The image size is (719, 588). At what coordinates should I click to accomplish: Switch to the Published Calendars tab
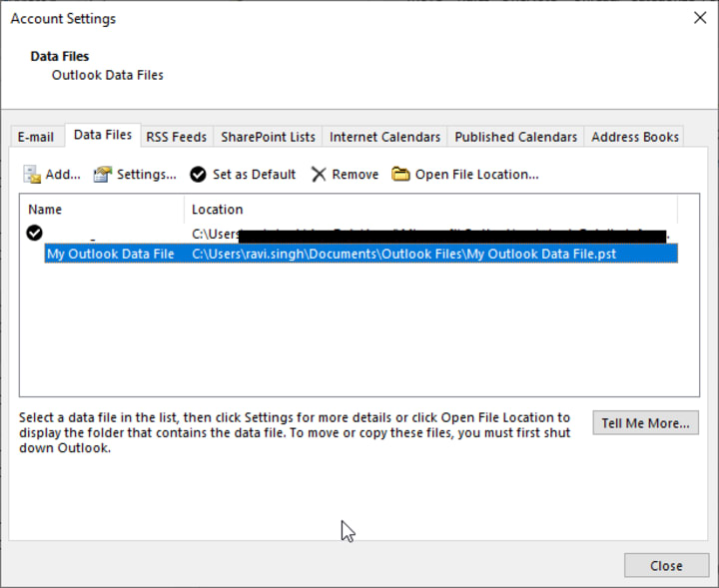[516, 137]
